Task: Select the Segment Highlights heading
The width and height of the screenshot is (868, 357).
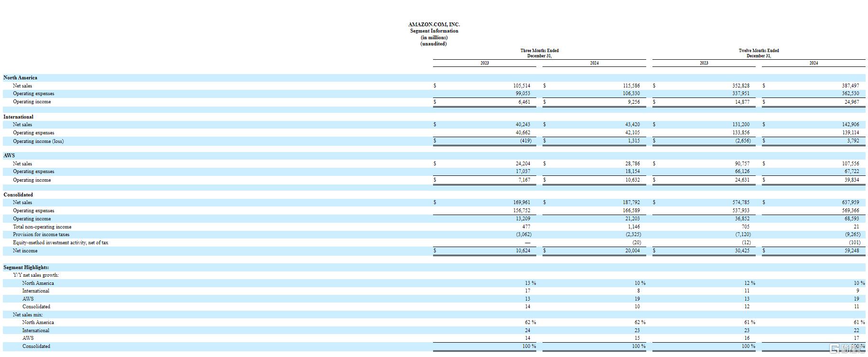Action: [26, 267]
